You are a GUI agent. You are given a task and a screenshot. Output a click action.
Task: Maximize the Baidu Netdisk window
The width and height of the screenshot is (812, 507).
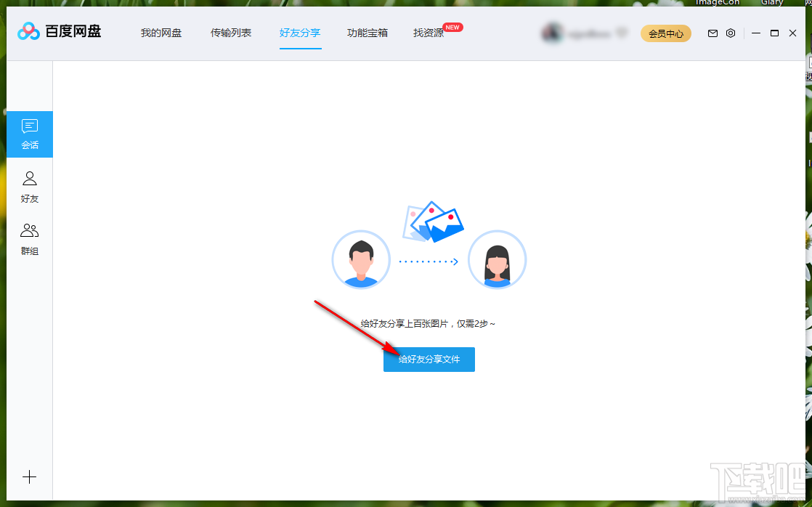pyautogui.click(x=775, y=33)
